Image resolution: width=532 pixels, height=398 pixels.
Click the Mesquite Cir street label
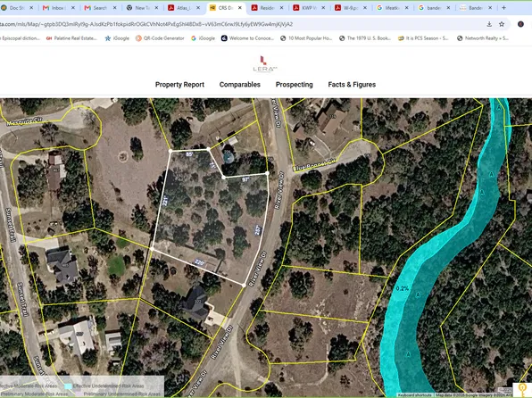point(24,121)
